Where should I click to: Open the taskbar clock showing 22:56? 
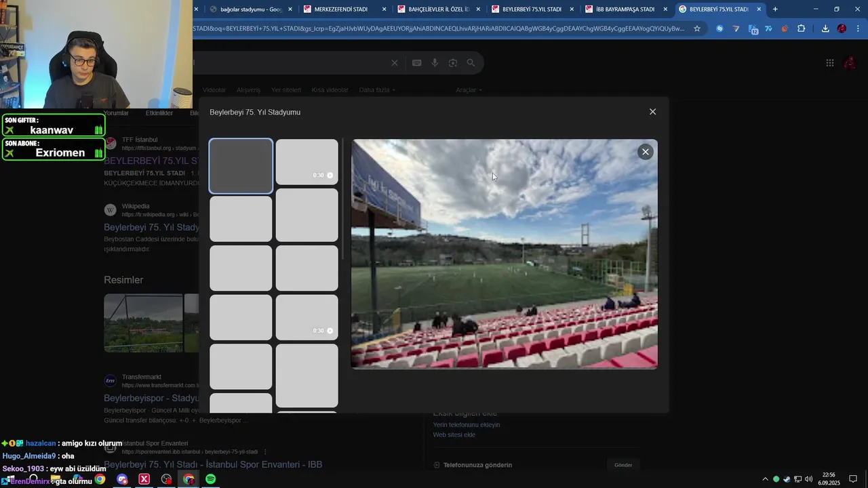(829, 479)
